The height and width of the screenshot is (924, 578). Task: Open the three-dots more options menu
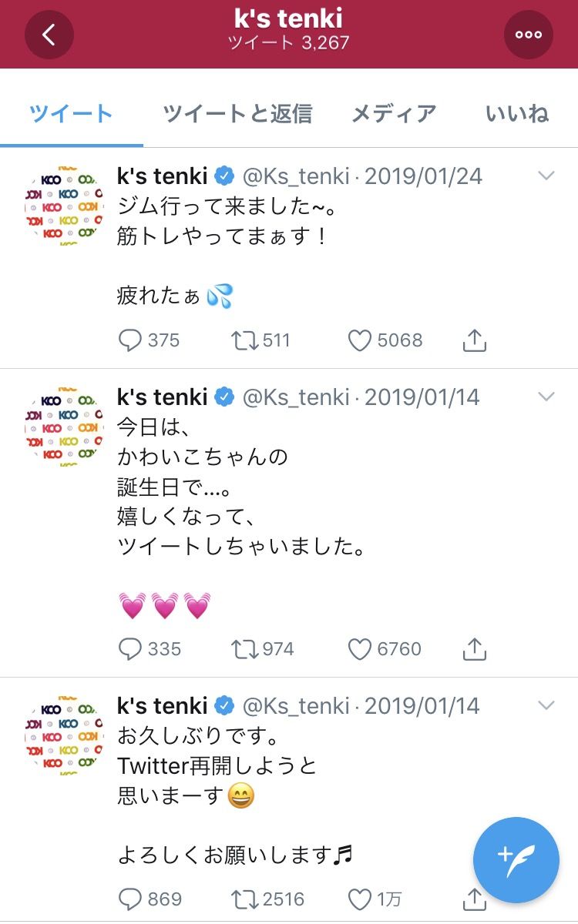pyautogui.click(x=529, y=35)
